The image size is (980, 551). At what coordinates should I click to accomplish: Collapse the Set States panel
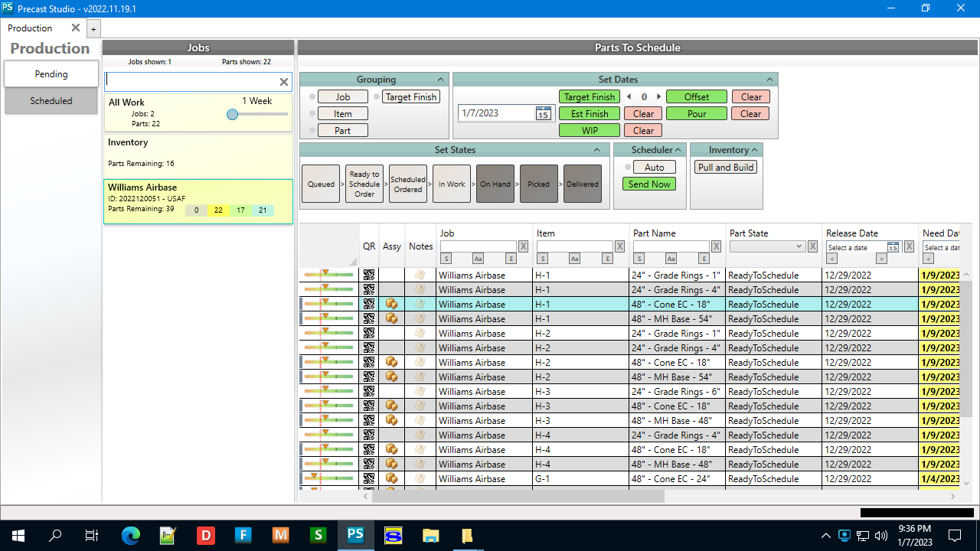point(601,150)
